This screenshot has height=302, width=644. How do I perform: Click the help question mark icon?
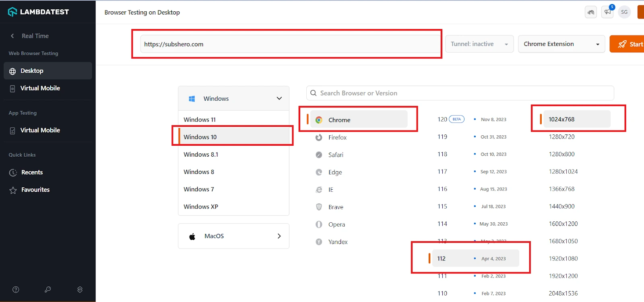[x=16, y=290]
